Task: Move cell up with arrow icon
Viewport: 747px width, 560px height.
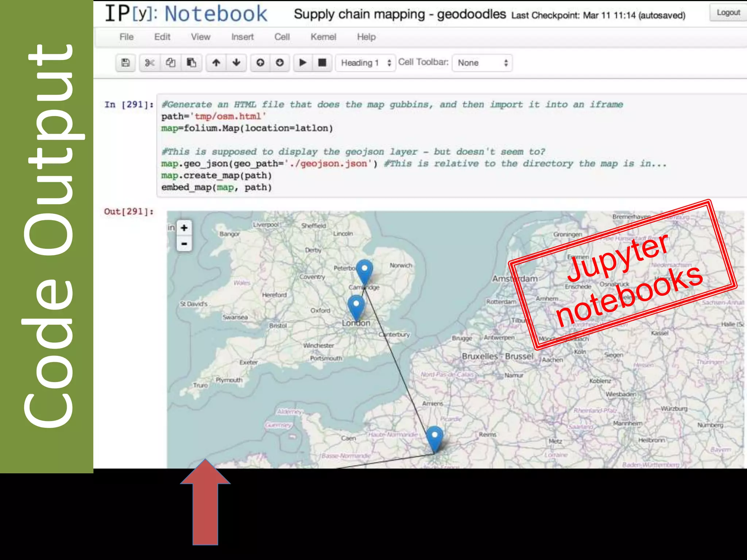Action: point(216,63)
